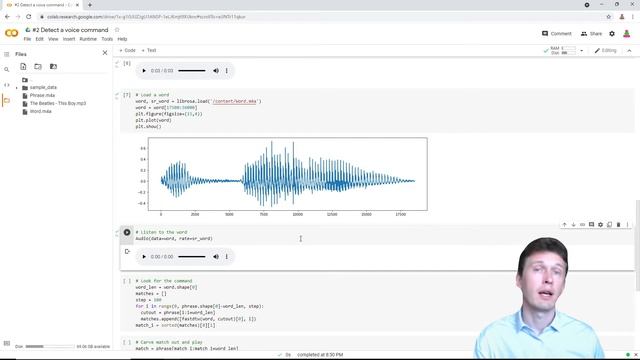Open the View menu

[x=53, y=39]
